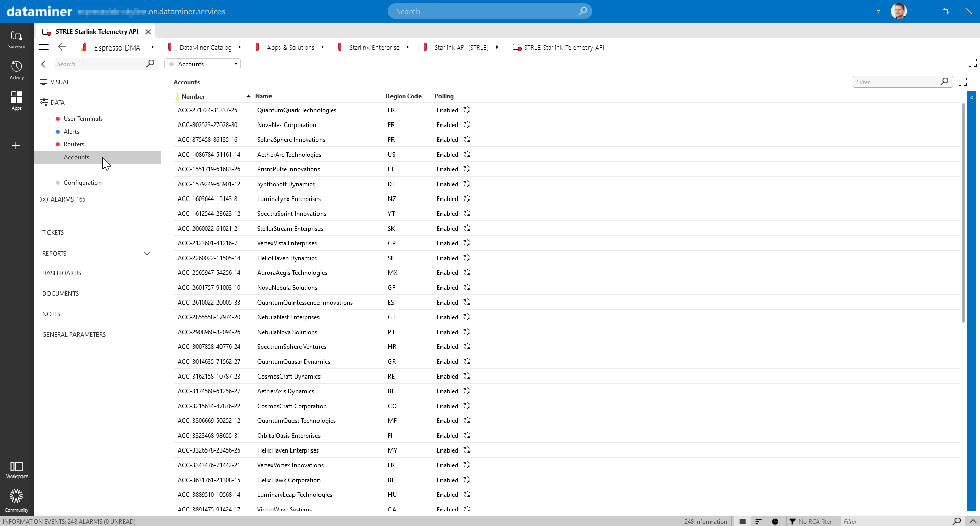This screenshot has height=526, width=980.
Task: Sort by the Polling column header
Action: 444,96
